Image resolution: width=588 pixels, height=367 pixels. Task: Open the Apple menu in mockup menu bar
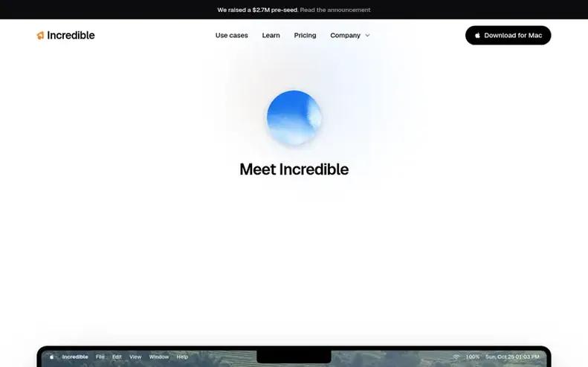pyautogui.click(x=52, y=357)
